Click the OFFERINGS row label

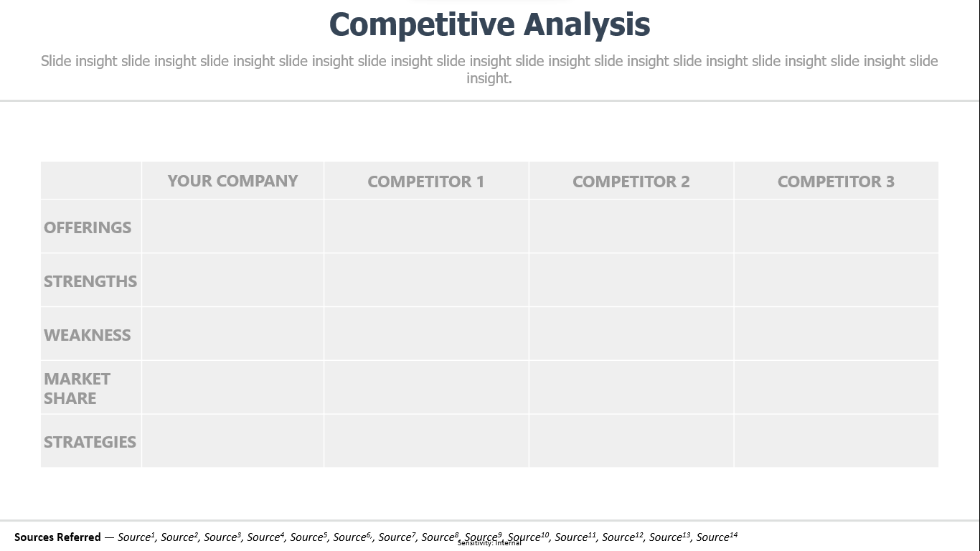(x=88, y=227)
